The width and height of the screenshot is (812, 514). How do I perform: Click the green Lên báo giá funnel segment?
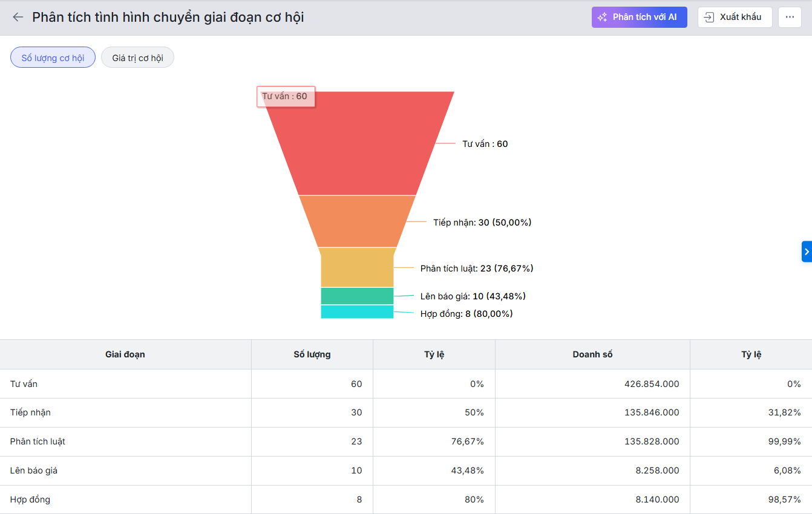[357, 296]
